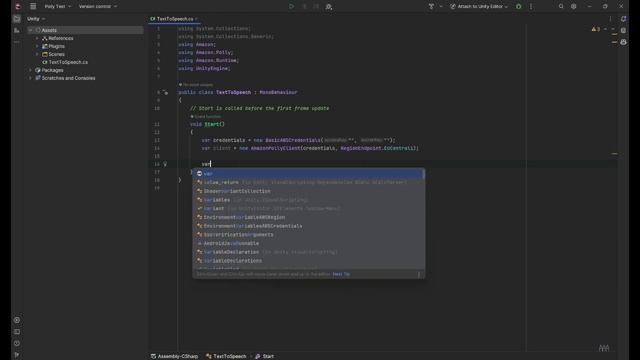Choose the value_return completion entry

[308, 182]
